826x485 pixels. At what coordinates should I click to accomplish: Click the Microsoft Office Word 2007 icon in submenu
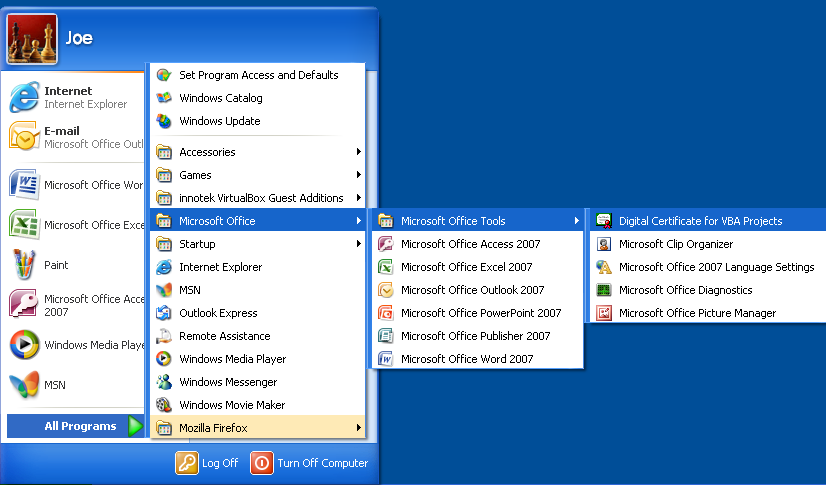click(x=386, y=359)
